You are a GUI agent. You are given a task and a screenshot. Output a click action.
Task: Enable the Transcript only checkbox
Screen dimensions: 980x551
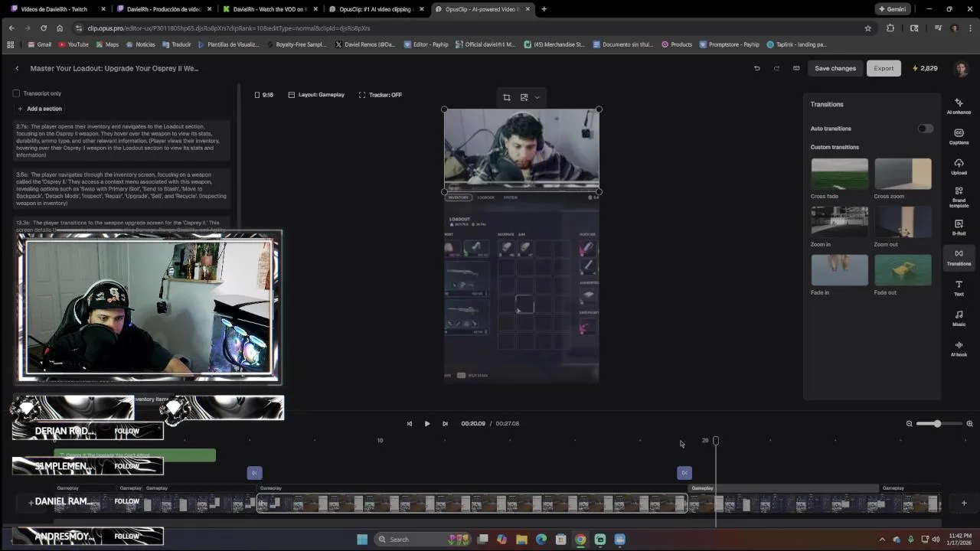coord(16,93)
